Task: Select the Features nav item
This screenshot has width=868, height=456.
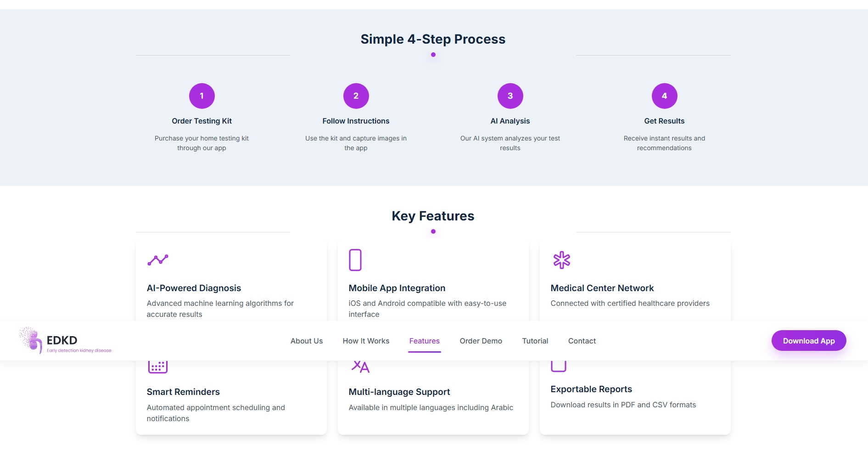Action: pos(425,341)
